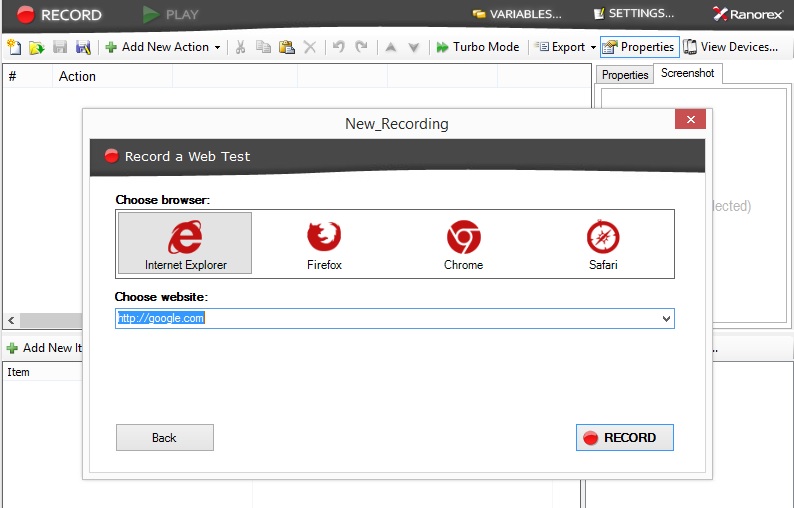Click the # column header
Image resolution: width=794 pixels, height=508 pixels.
tap(27, 76)
